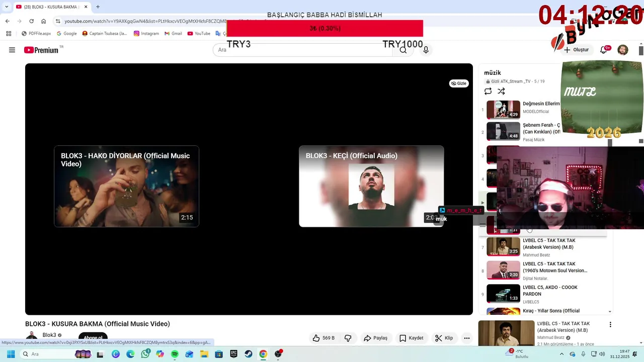Play Şebnem Ferah playlist item
The height and width of the screenshot is (362, 644).
tap(523, 132)
